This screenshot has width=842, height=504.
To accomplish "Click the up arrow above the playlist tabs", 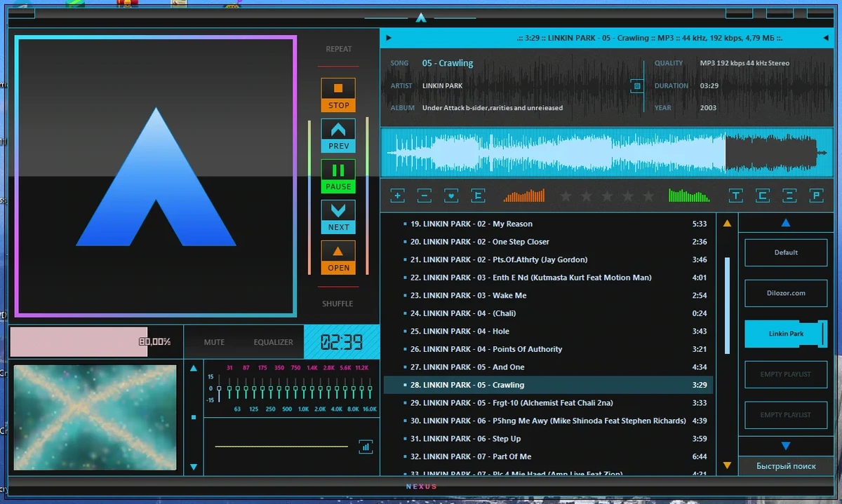I will (786, 223).
